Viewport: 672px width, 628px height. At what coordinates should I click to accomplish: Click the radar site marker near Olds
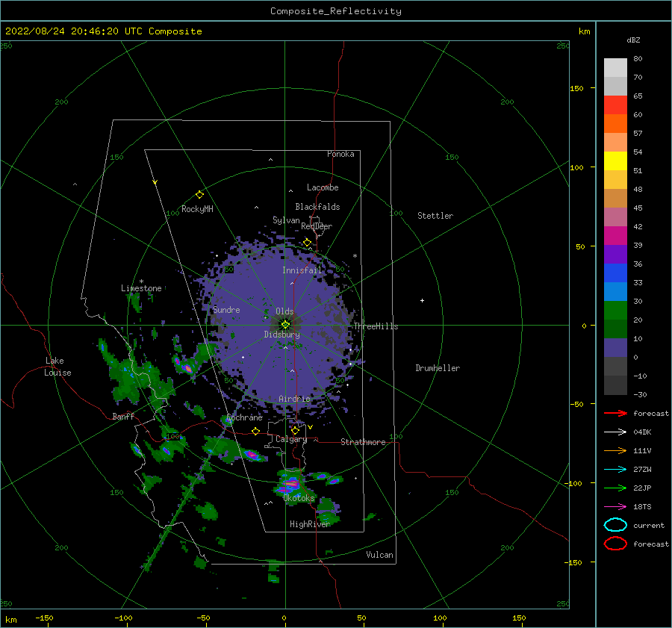click(x=285, y=325)
